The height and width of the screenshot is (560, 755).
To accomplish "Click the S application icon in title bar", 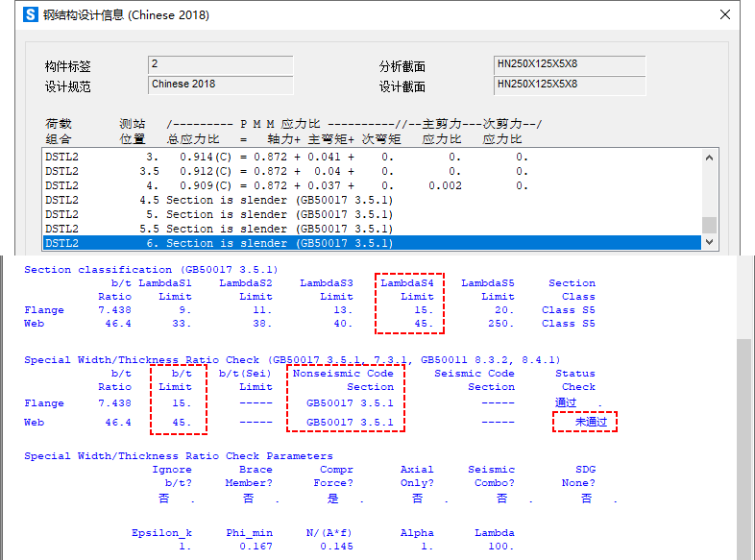I will click(30, 15).
